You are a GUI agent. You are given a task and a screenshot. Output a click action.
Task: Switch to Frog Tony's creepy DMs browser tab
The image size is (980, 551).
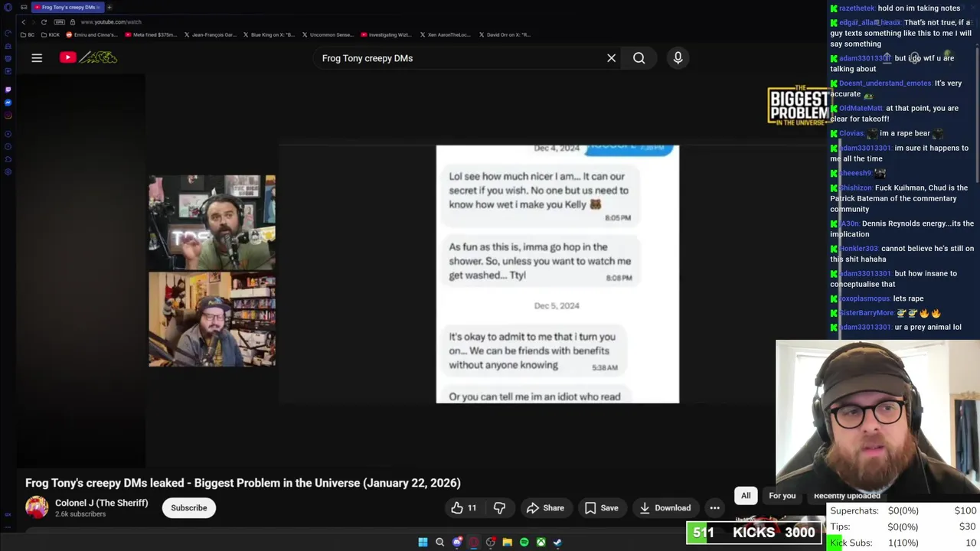[x=67, y=7]
